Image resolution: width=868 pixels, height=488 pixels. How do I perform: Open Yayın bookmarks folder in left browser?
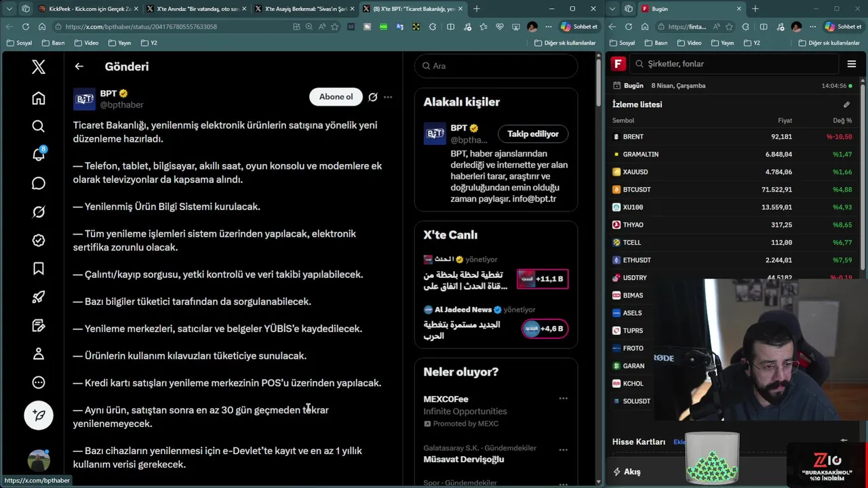tap(119, 43)
